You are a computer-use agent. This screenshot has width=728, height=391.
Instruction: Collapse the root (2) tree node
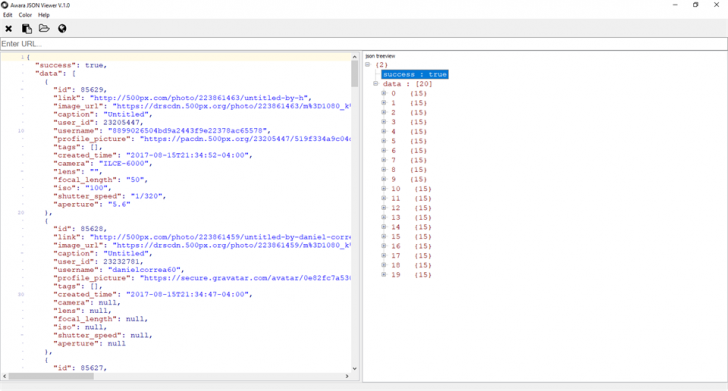coord(367,65)
